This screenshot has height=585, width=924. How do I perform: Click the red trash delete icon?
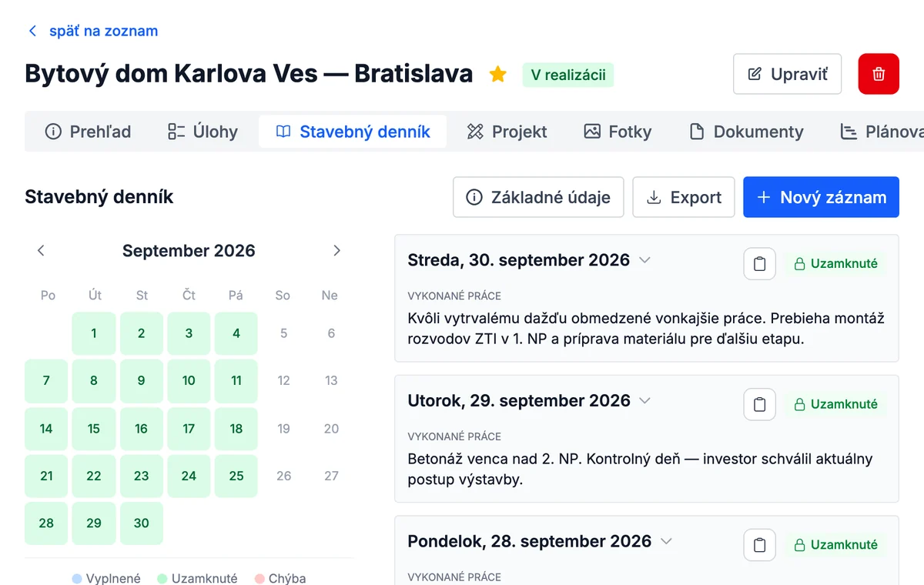879,74
